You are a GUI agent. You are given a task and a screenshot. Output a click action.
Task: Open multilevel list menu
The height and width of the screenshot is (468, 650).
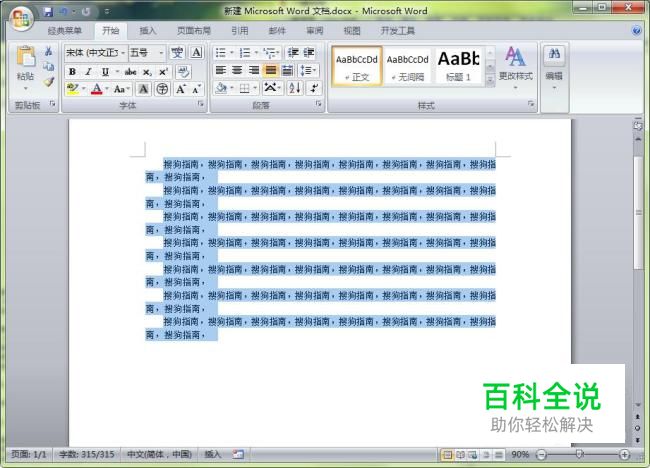coord(271,53)
